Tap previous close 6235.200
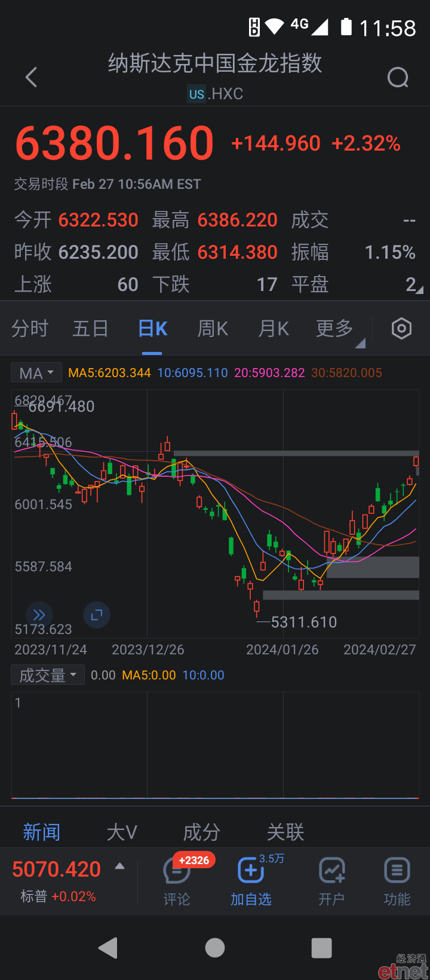The height and width of the screenshot is (980, 430). (99, 252)
